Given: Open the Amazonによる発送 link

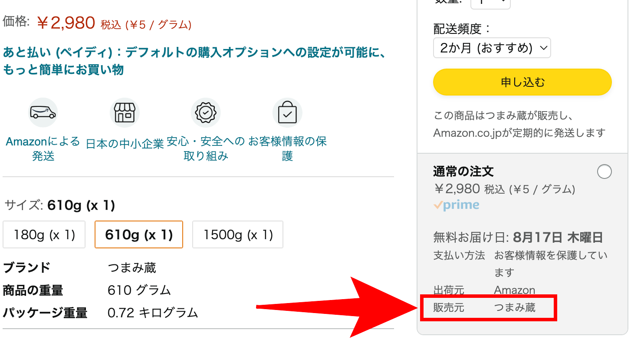Looking at the screenshot, I should coord(43,148).
